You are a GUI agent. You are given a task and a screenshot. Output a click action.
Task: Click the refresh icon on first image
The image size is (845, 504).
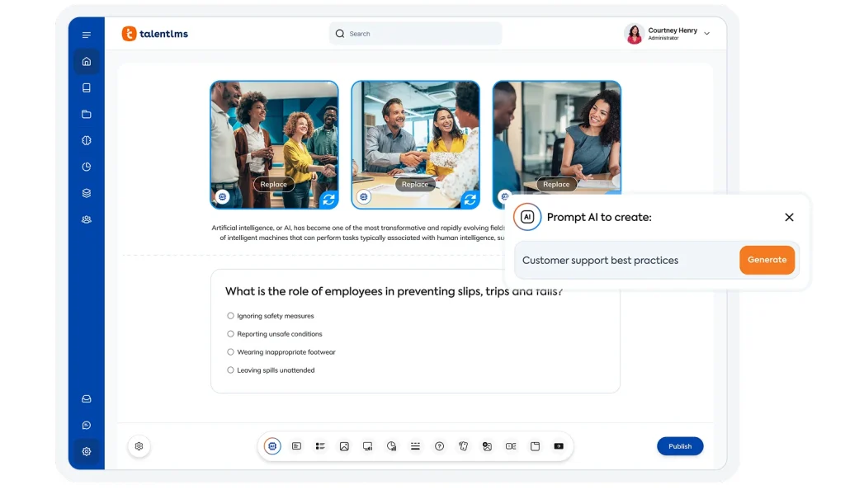(x=328, y=199)
